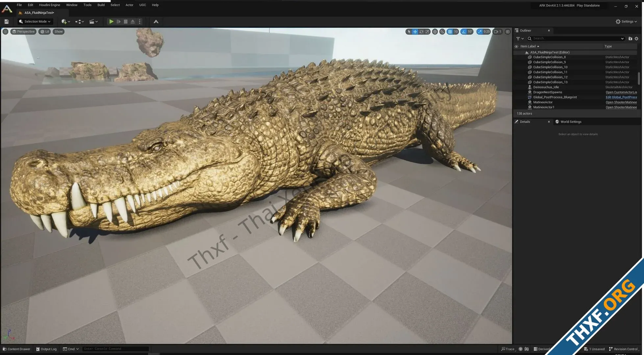
Task: Open the Edit menu
Action: point(31,5)
